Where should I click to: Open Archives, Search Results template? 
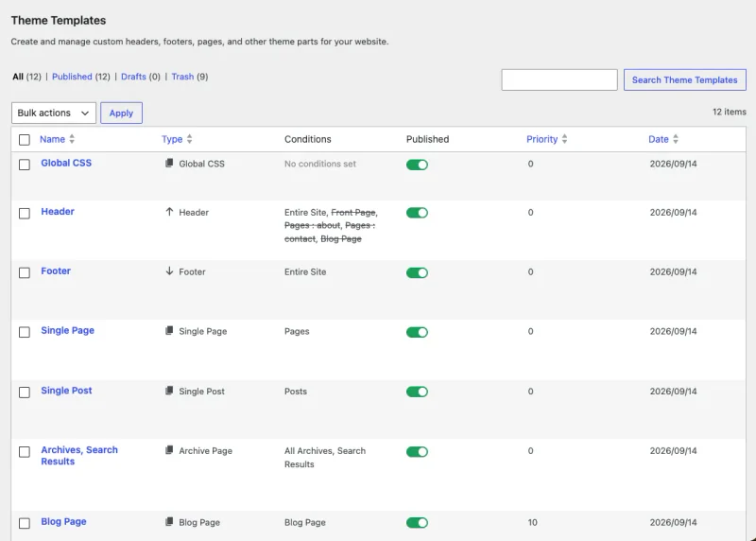click(79, 456)
